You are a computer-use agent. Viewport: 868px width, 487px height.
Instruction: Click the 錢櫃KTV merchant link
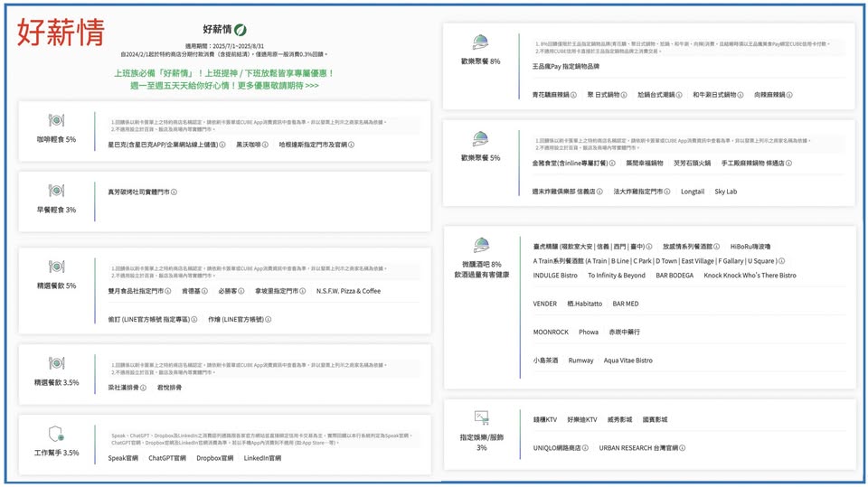pos(545,419)
